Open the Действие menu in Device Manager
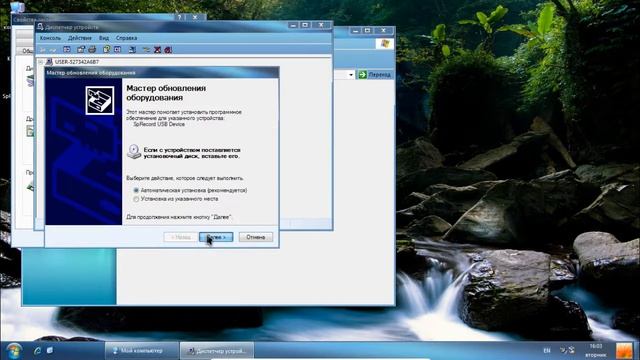This screenshot has width=640, height=360. point(80,38)
